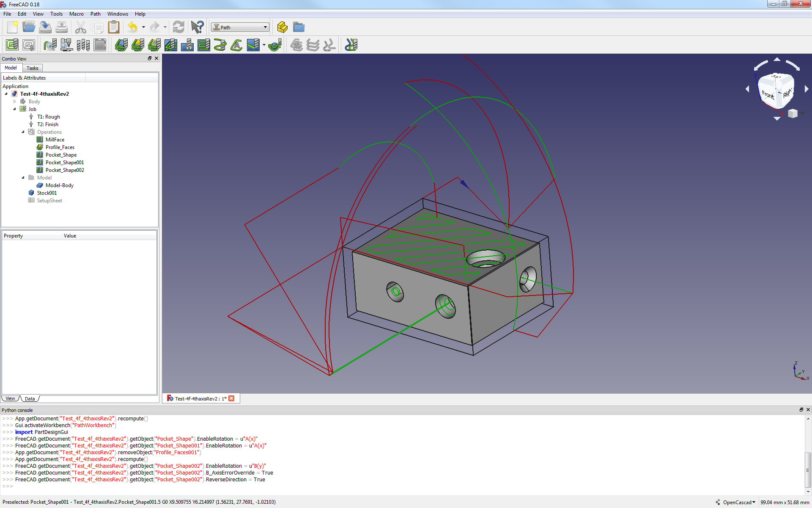
Task: Undo the last action
Action: (x=133, y=28)
